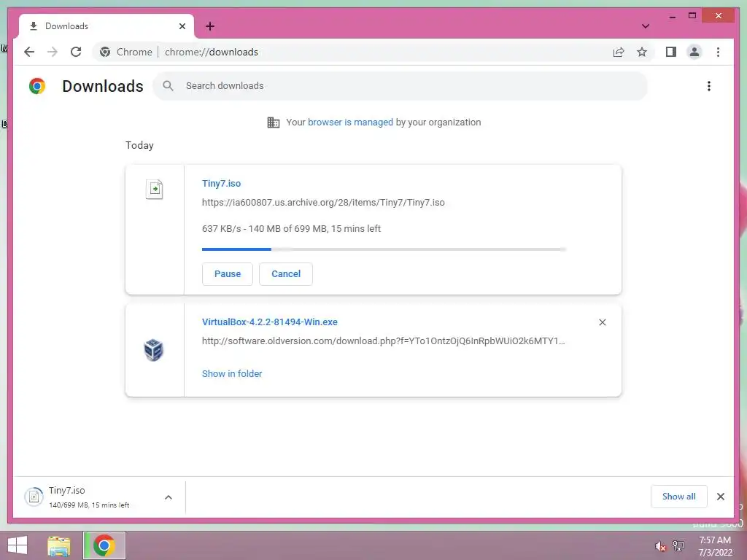Click the Chrome taskbar icon
The image size is (747, 560).
click(x=104, y=545)
